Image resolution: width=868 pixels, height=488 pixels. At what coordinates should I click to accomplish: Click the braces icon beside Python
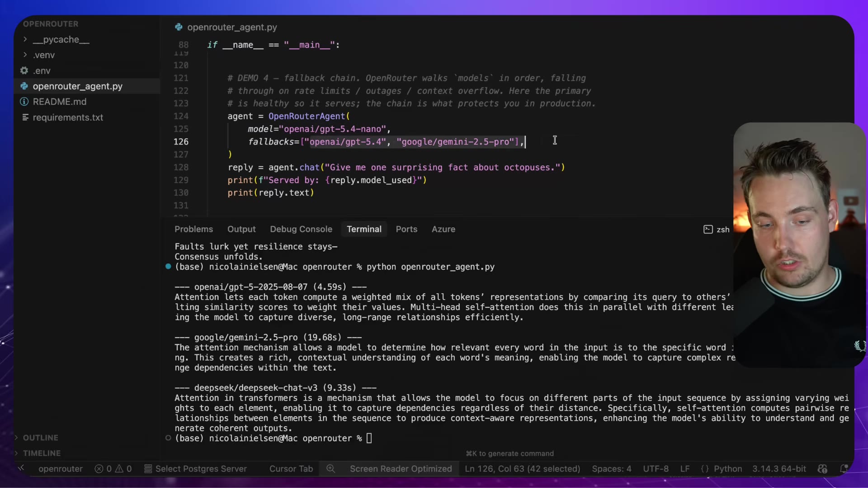pyautogui.click(x=705, y=469)
